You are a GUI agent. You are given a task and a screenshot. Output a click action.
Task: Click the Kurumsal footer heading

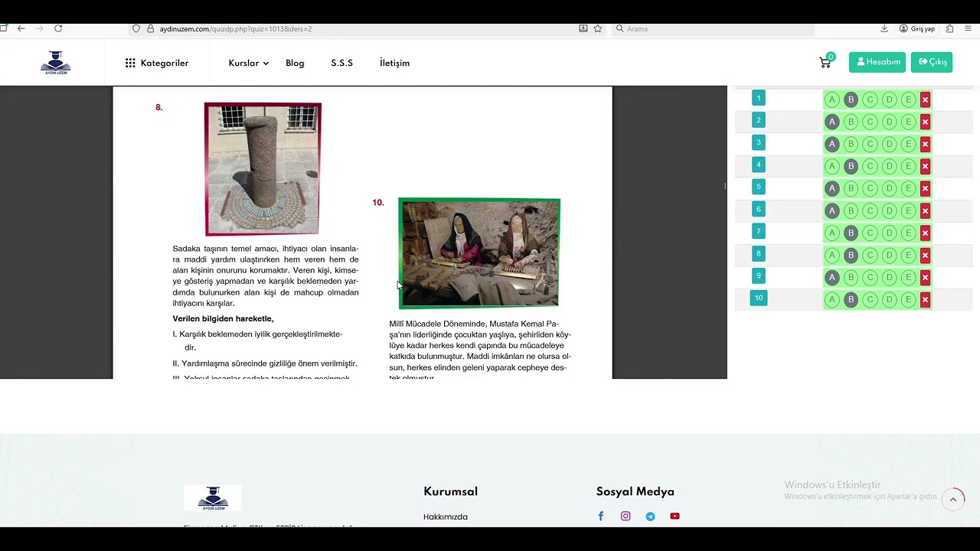(450, 492)
